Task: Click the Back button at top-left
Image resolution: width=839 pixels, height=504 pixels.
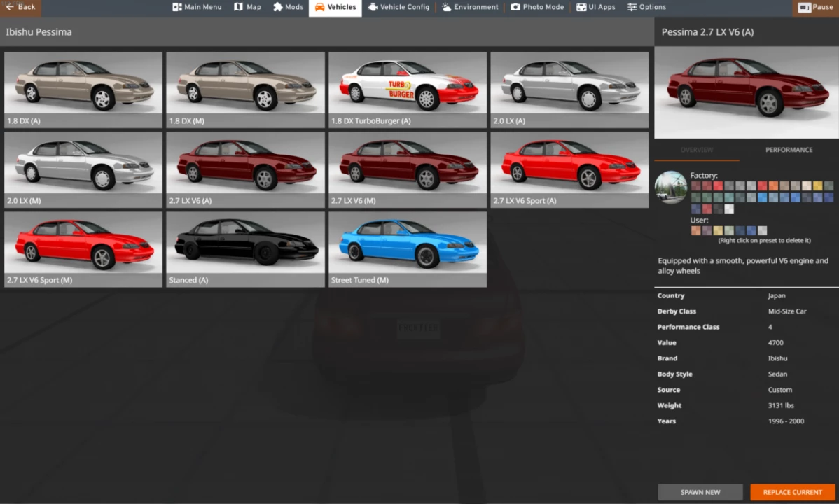Action: click(x=20, y=6)
